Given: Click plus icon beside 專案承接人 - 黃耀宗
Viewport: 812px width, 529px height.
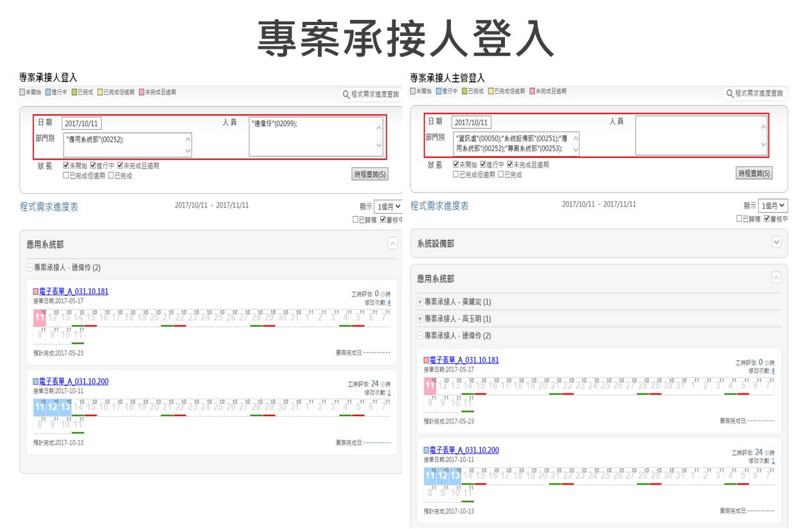Looking at the screenshot, I should (420, 302).
